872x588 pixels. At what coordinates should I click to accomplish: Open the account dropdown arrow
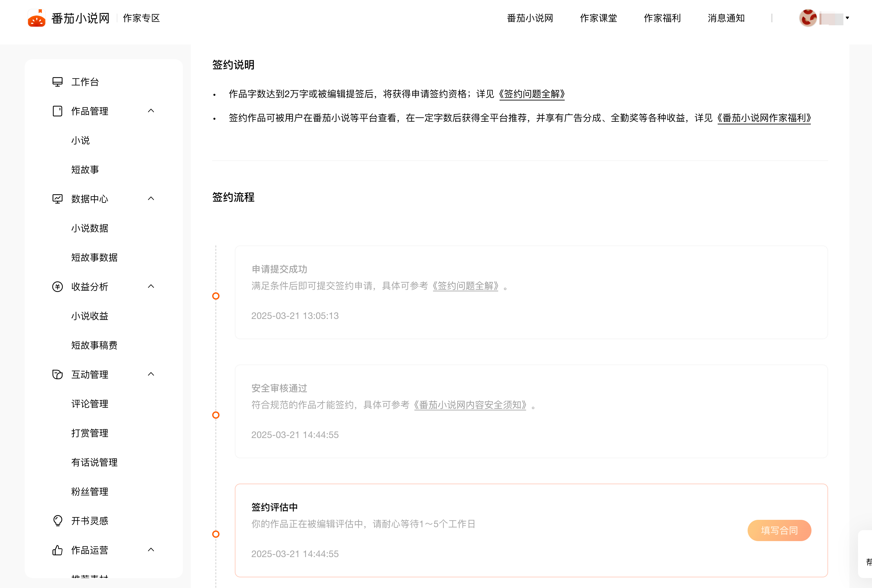tap(847, 18)
